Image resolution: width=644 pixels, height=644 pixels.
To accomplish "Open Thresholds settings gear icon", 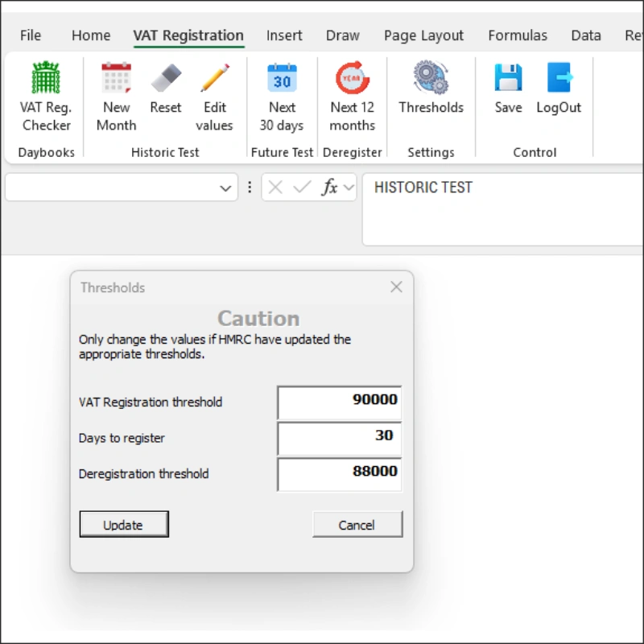I will 431,80.
